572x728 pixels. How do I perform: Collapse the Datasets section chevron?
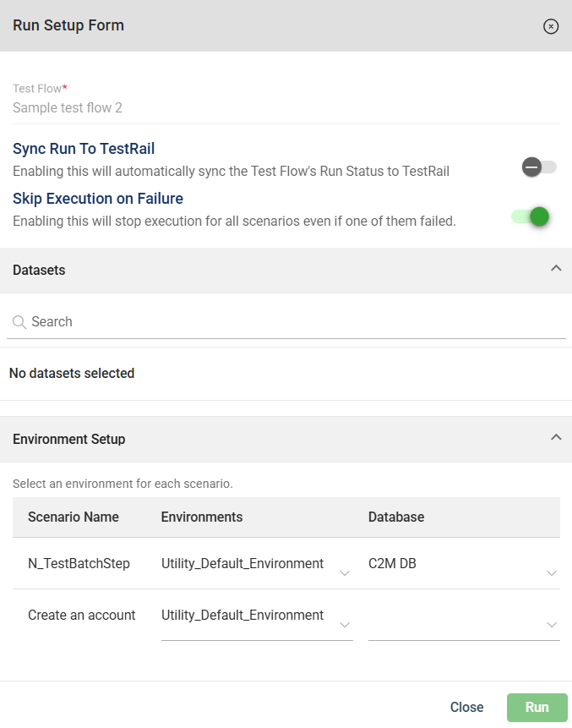[x=555, y=269]
